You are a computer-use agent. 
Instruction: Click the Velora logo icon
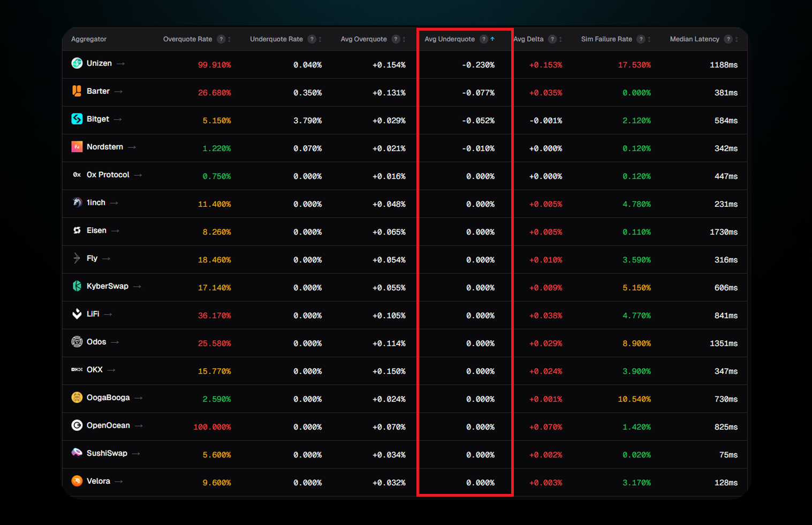77,481
